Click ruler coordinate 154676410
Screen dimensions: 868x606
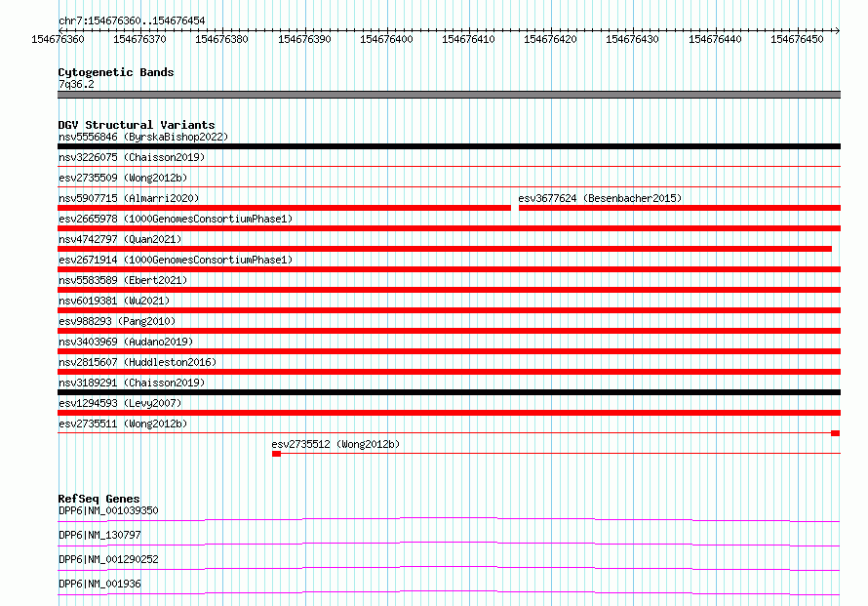click(468, 39)
